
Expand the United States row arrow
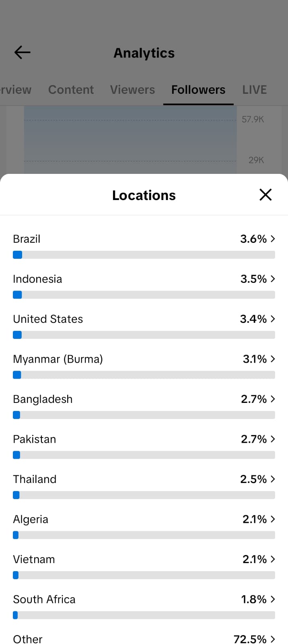[x=273, y=319]
